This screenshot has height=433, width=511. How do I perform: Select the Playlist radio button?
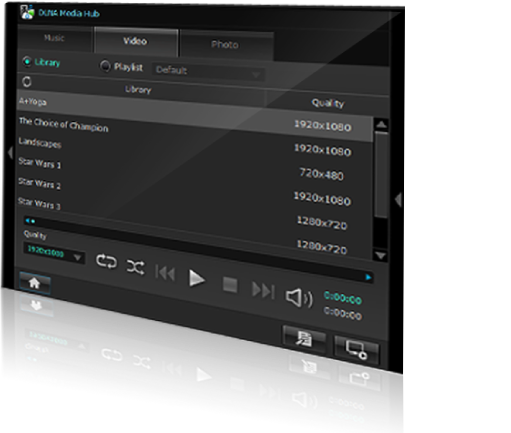(x=105, y=66)
